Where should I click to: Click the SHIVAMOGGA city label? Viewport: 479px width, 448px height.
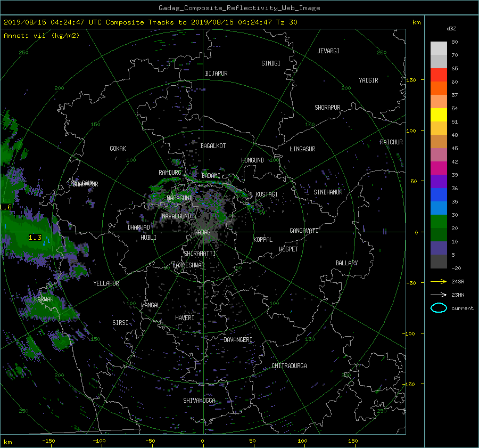pyautogui.click(x=199, y=400)
